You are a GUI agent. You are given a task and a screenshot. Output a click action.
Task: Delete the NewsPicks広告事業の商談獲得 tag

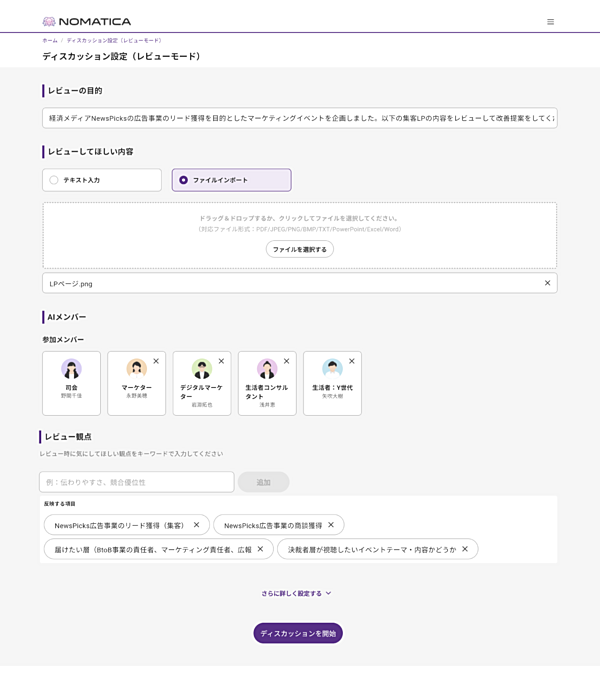tap(331, 524)
